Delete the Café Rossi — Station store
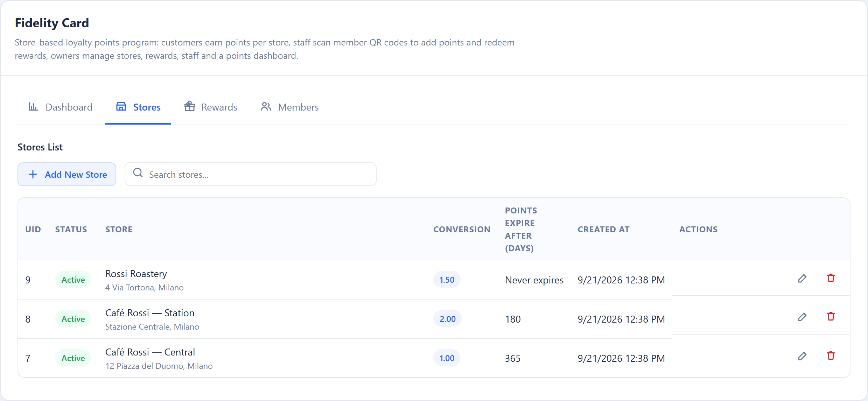The height and width of the screenshot is (401, 868). 831,317
